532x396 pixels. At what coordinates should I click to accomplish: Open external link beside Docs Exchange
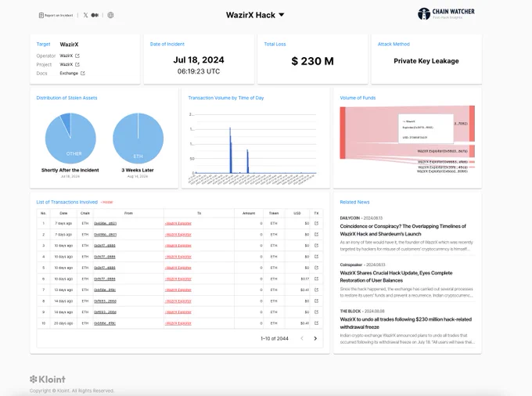point(83,74)
